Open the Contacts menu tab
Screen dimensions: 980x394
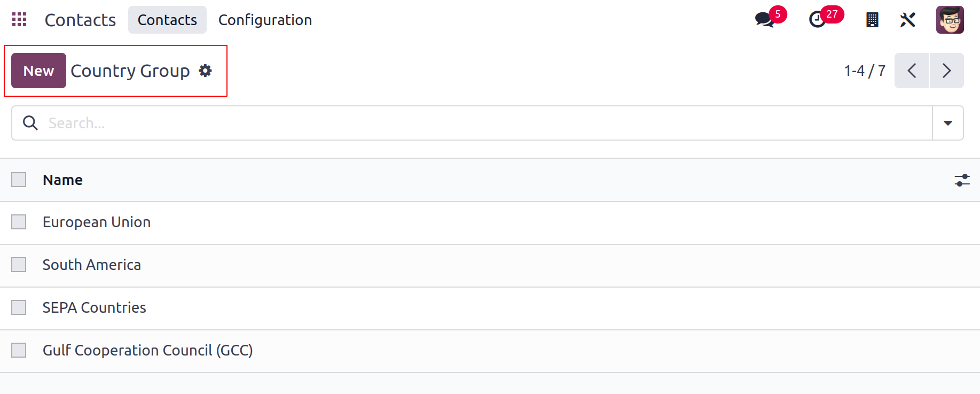coord(167,20)
